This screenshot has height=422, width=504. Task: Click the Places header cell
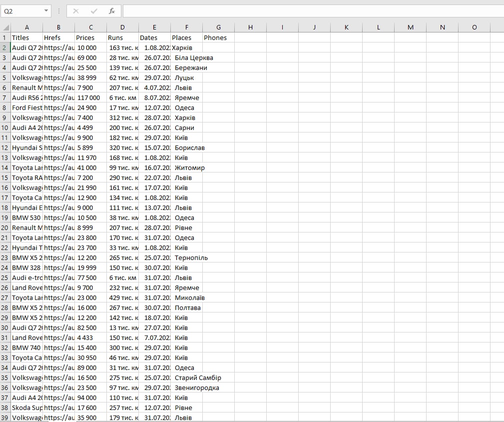186,37
